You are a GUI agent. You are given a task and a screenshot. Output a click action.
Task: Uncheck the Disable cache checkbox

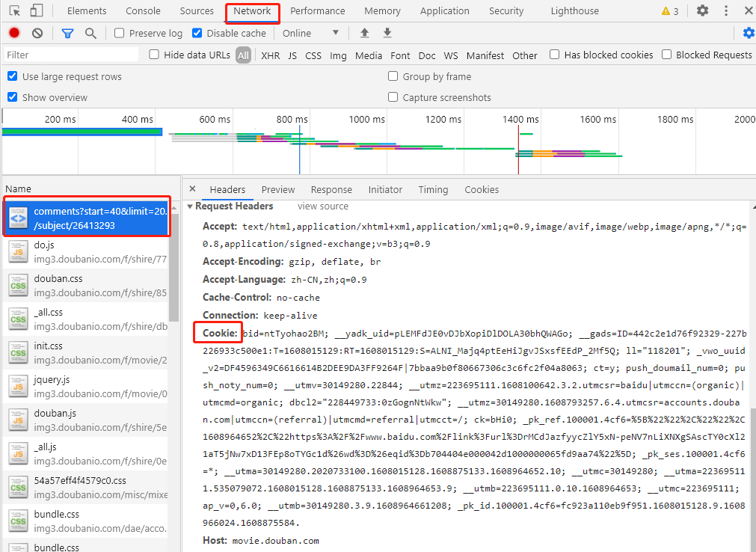(x=197, y=33)
